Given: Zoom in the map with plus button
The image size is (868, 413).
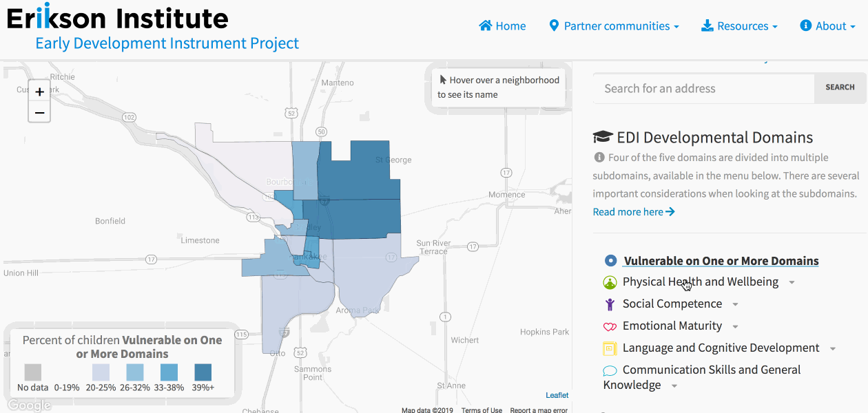Looking at the screenshot, I should [x=39, y=92].
